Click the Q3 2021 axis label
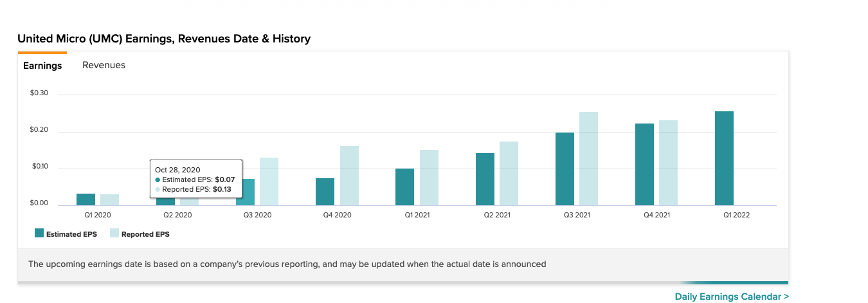Screen dimensions: 868x303 click(577, 216)
